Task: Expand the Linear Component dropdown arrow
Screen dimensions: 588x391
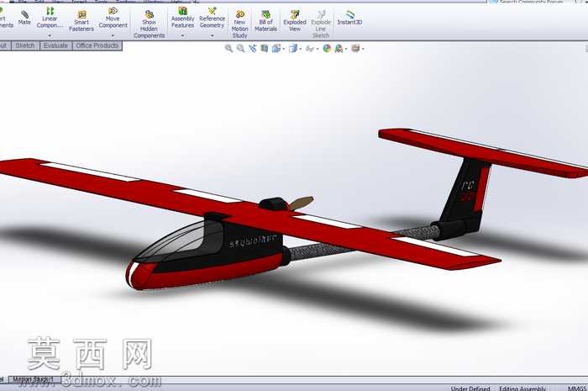Action: coord(50,35)
